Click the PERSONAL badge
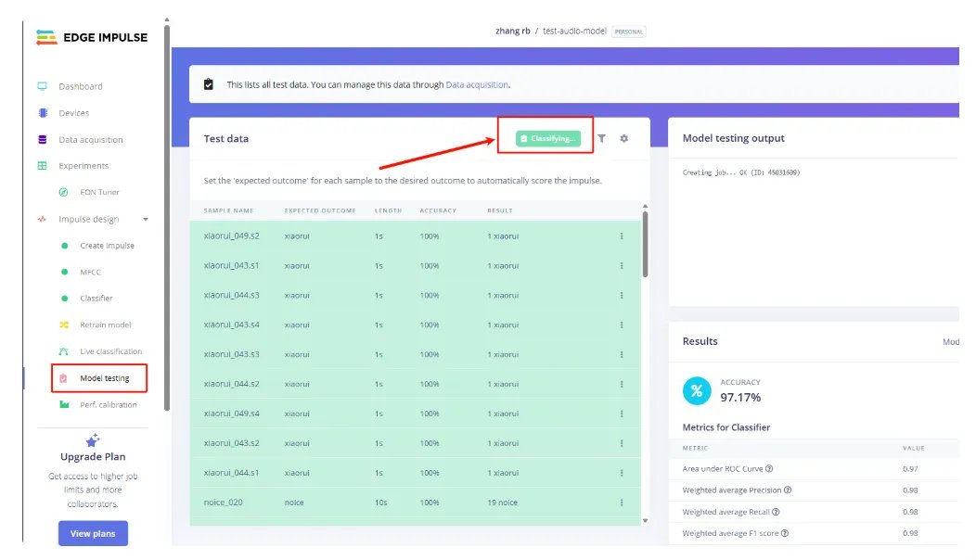Viewport: 976px width, 560px height. coord(629,32)
